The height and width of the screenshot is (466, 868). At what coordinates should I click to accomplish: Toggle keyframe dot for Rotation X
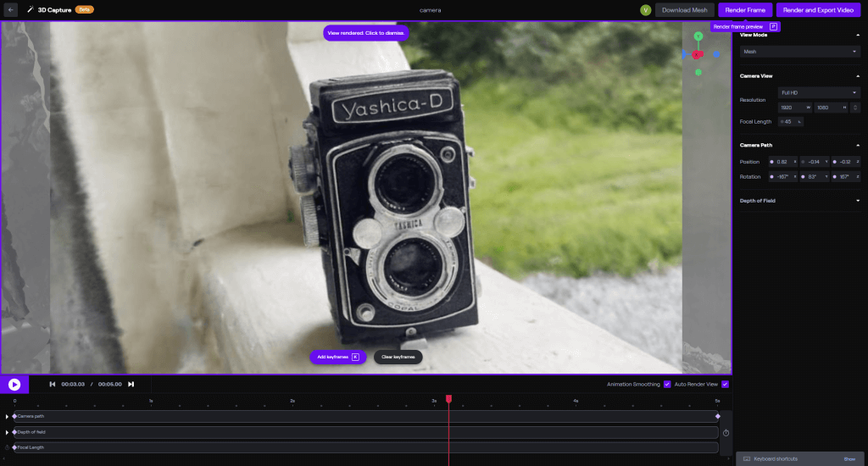click(771, 177)
